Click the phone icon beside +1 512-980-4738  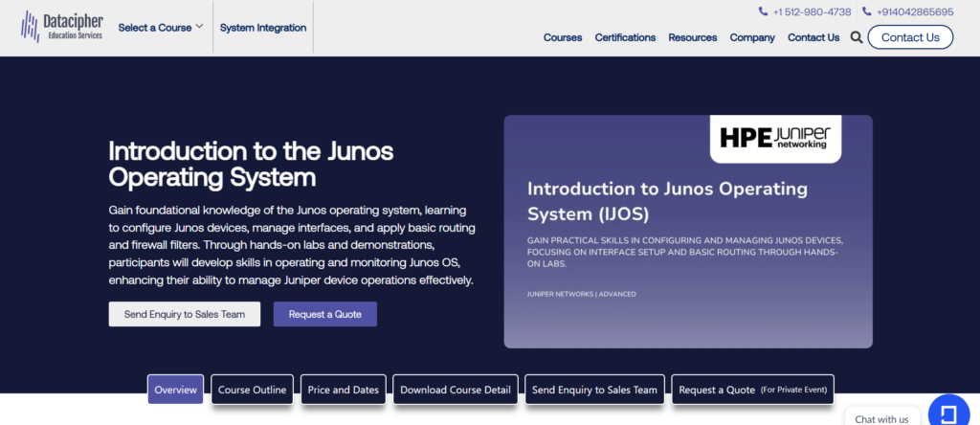[x=763, y=11]
